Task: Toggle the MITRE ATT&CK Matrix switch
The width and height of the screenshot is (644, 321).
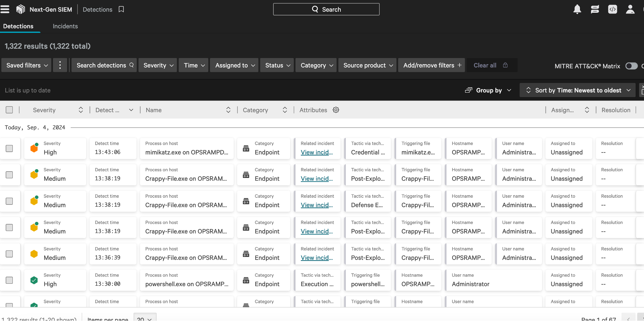Action: pyautogui.click(x=631, y=66)
